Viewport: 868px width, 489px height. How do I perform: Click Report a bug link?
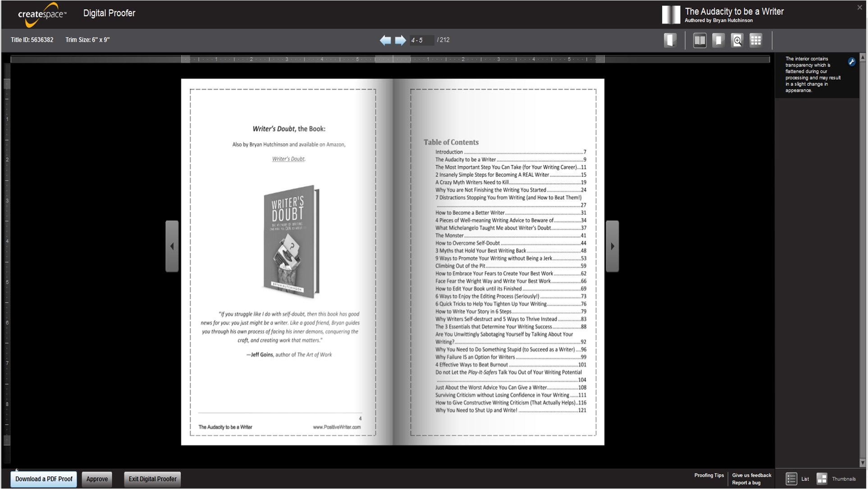(x=746, y=483)
